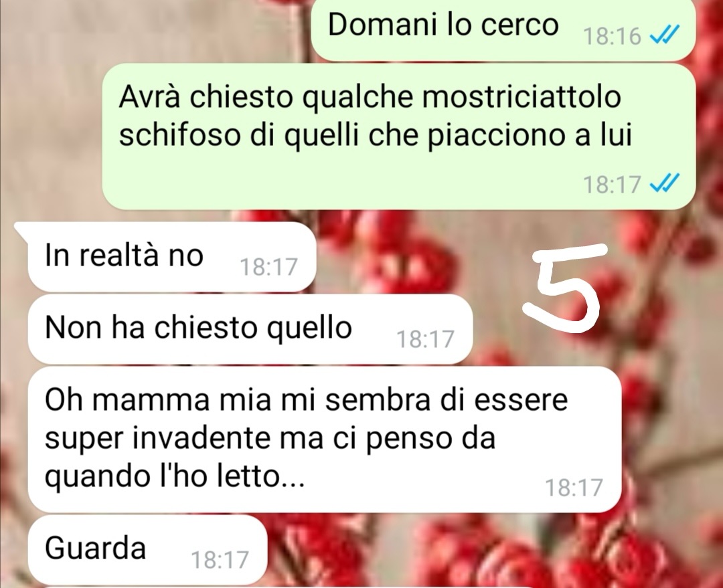Click the timestamp of 'quando l'ho letto...' message
Screen dimensions: 723x588
click(x=574, y=488)
